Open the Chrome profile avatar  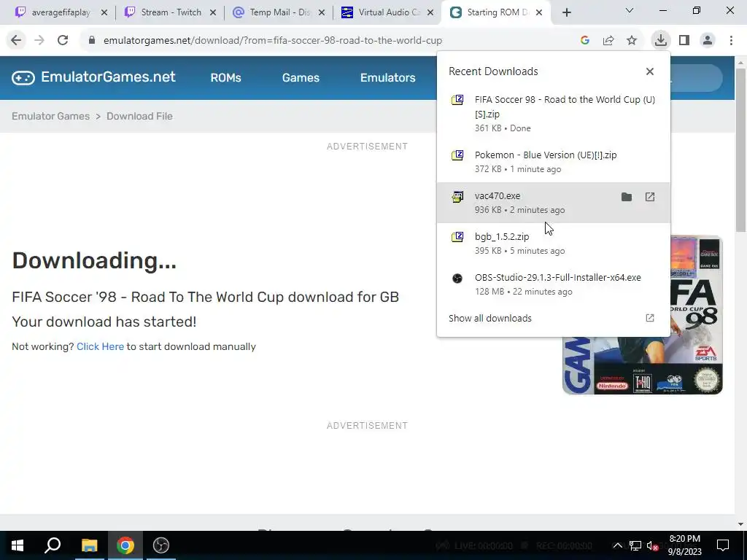click(x=708, y=41)
